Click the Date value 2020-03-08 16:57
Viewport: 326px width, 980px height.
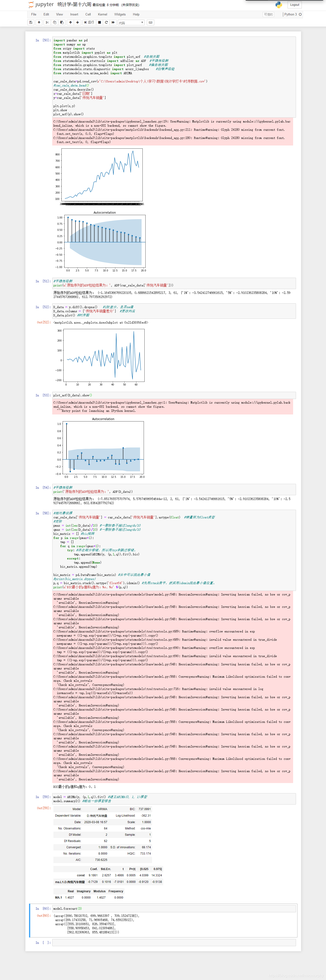96,822
